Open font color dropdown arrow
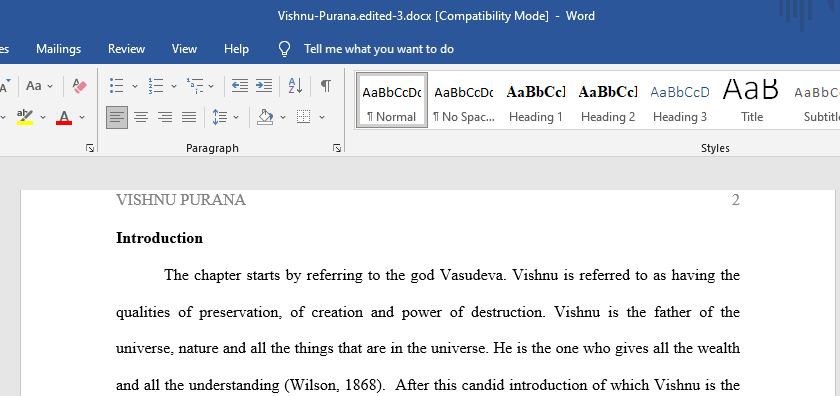840x396 pixels. [82, 117]
